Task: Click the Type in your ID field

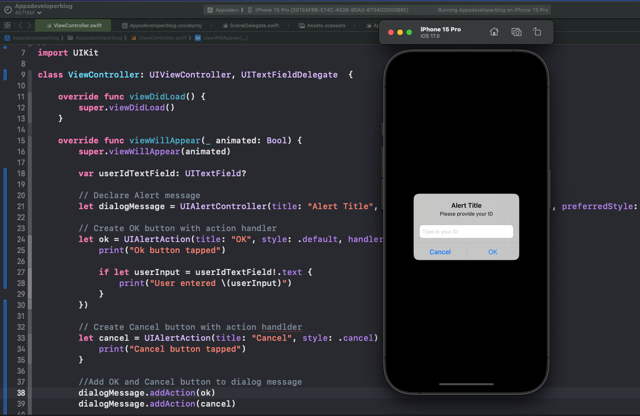Action: (x=466, y=231)
